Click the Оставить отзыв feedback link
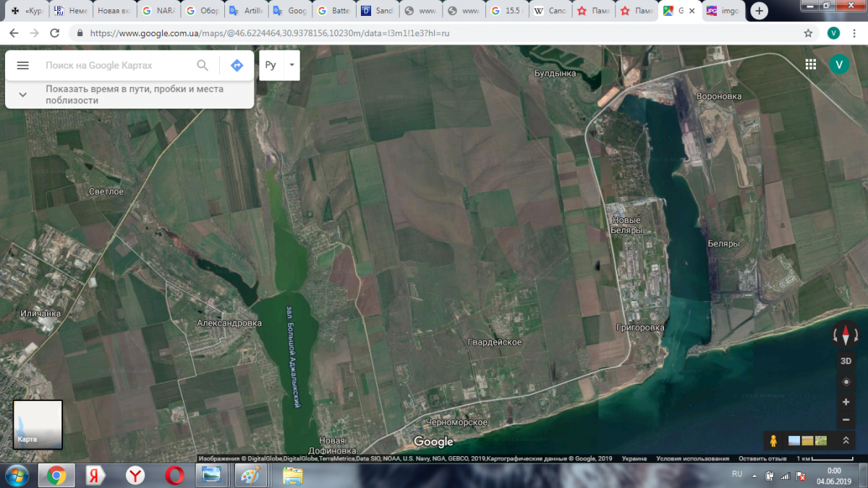 [762, 459]
